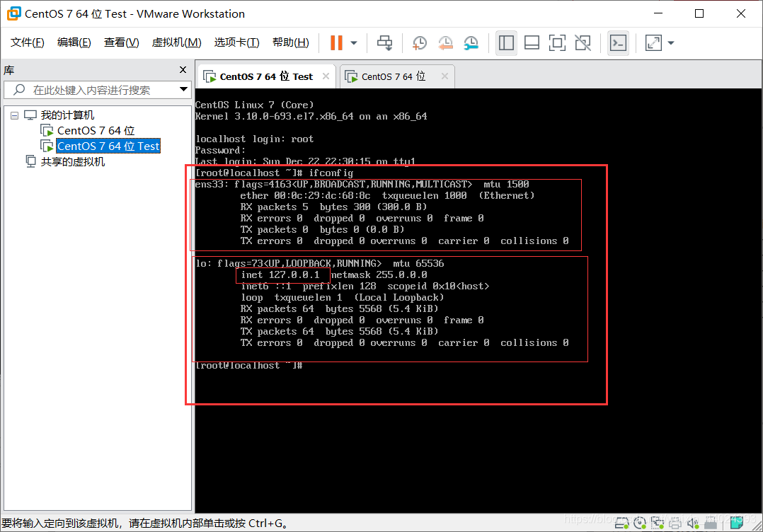
Task: Click the CD/DVD drive status icon
Action: pyautogui.click(x=639, y=524)
